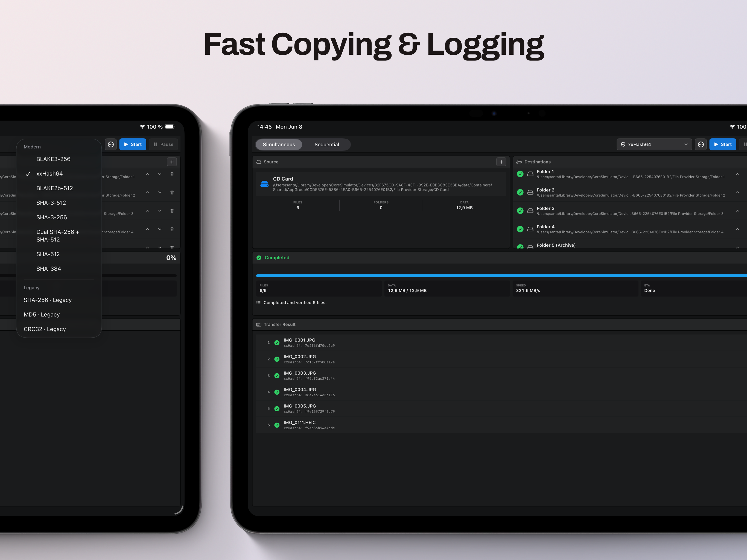This screenshot has width=747, height=560.
Task: Click Folder 1 drive icon
Action: (x=530, y=174)
